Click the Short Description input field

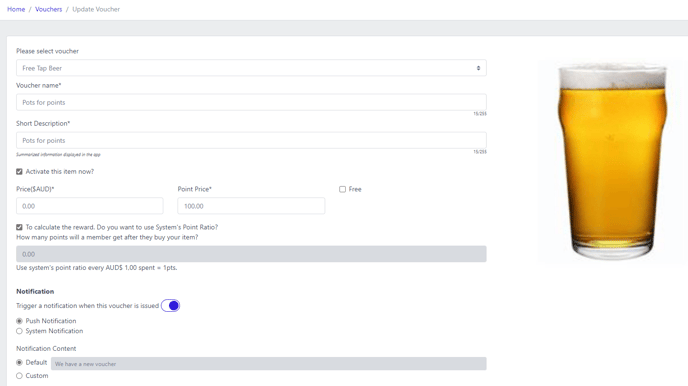click(x=251, y=140)
